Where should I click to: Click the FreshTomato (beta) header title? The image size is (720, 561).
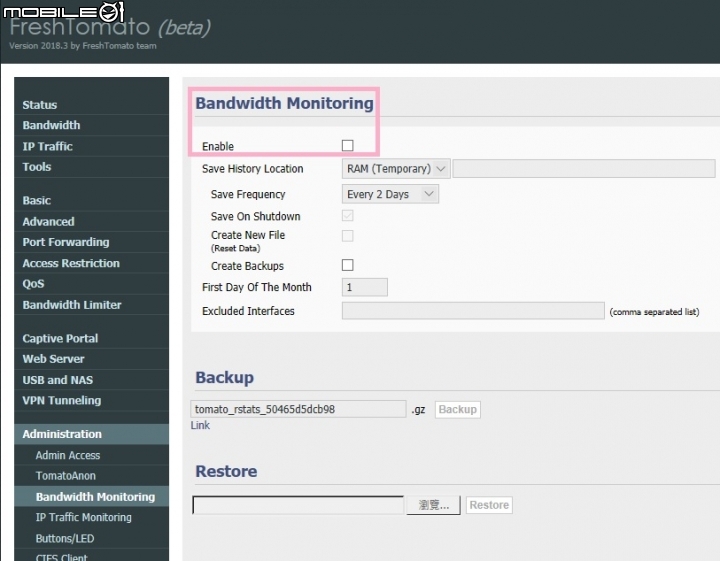[110, 27]
